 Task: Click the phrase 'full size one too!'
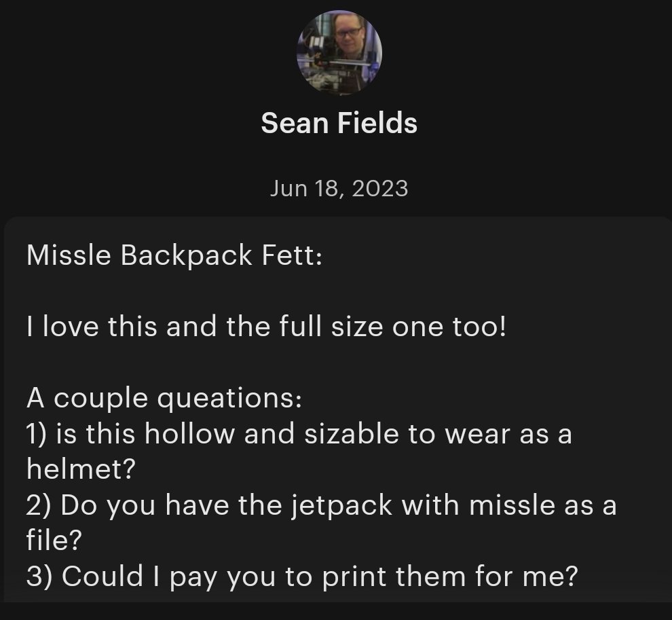(392, 327)
